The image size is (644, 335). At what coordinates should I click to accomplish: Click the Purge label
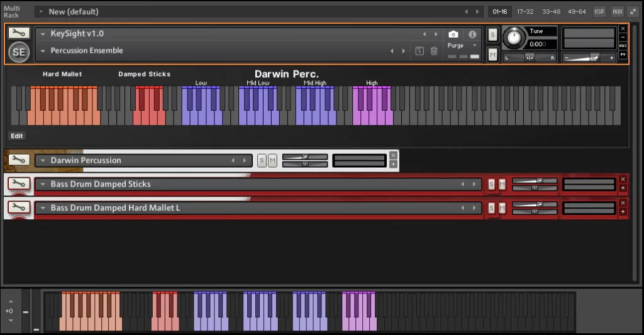click(455, 46)
